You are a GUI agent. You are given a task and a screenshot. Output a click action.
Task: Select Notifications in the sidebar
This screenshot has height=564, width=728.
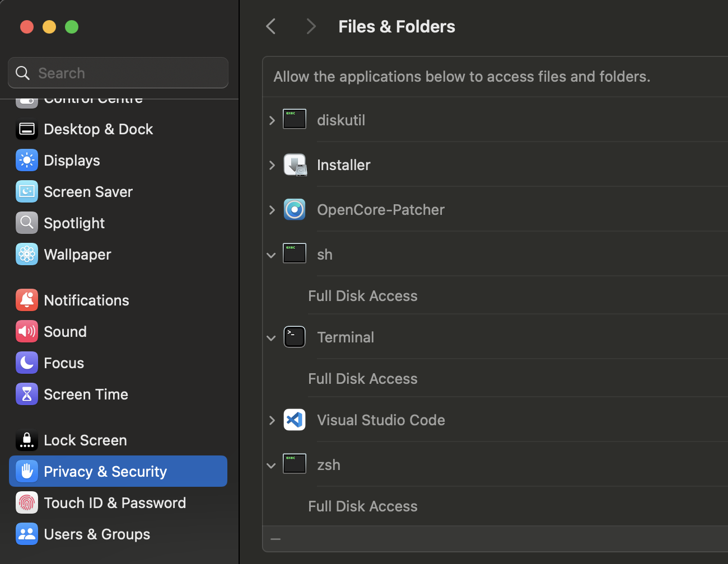86,300
